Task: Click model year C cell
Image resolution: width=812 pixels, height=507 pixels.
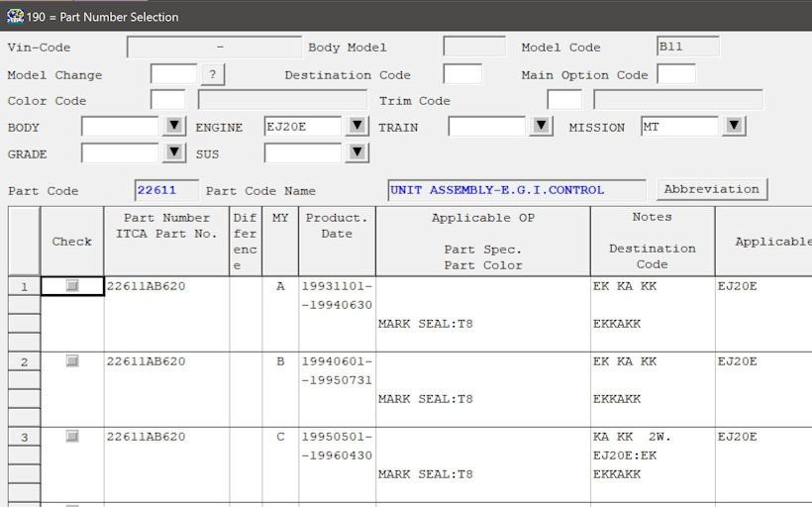Action: pos(280,437)
